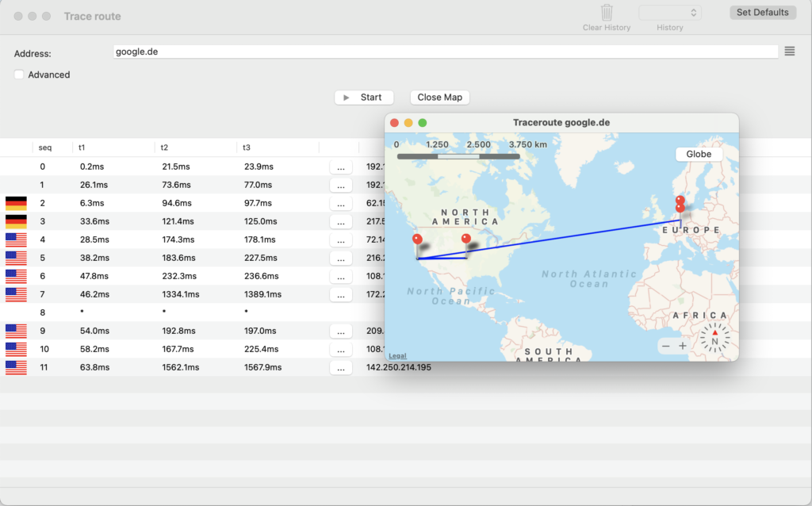This screenshot has height=506, width=812.
Task: Click the Address input field
Action: coord(446,52)
